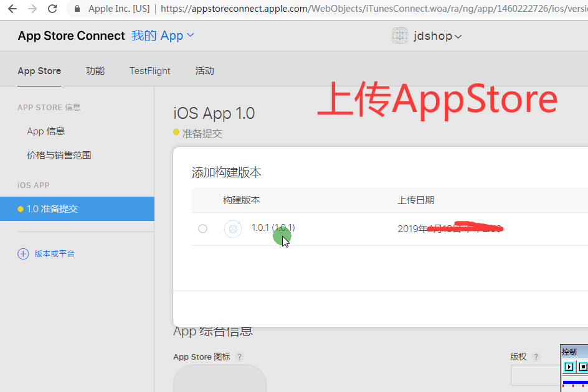The width and height of the screenshot is (588, 392).
Task: Click the plus icon next to 版本或平台
Action: coord(23,254)
